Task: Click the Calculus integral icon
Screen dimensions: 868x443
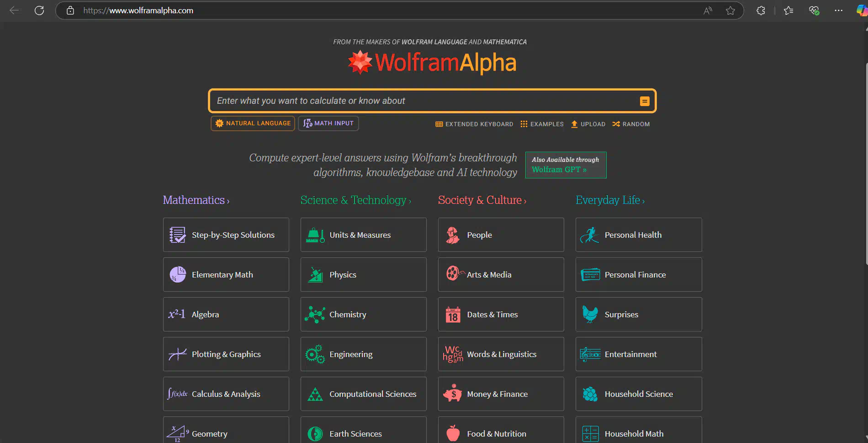Action: (x=177, y=394)
